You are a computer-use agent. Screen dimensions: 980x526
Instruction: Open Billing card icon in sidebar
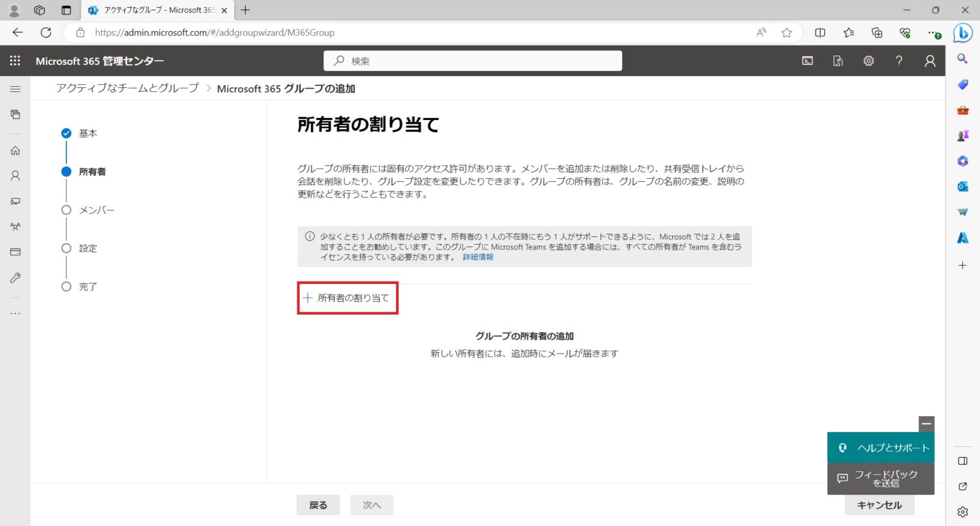pos(15,252)
